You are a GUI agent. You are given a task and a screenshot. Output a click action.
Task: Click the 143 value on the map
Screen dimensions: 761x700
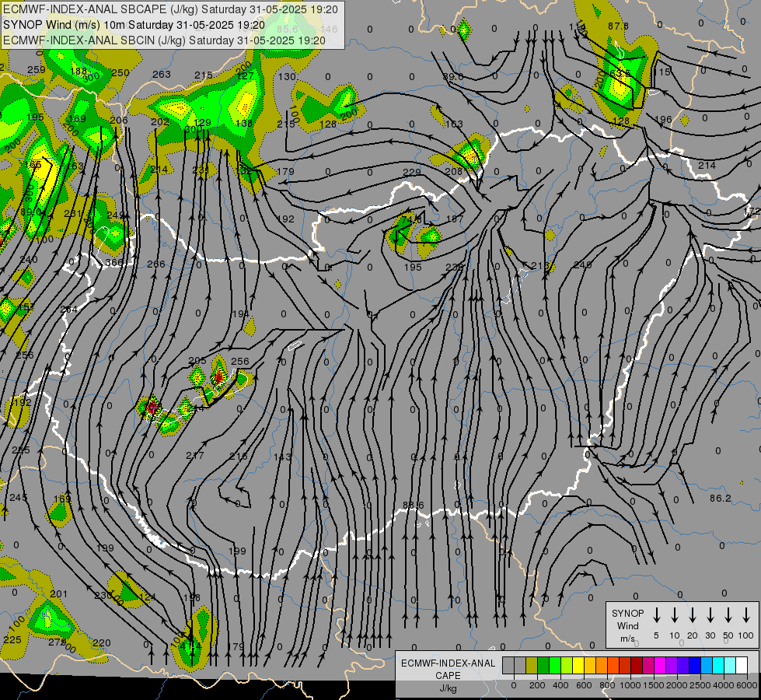pos(282,457)
